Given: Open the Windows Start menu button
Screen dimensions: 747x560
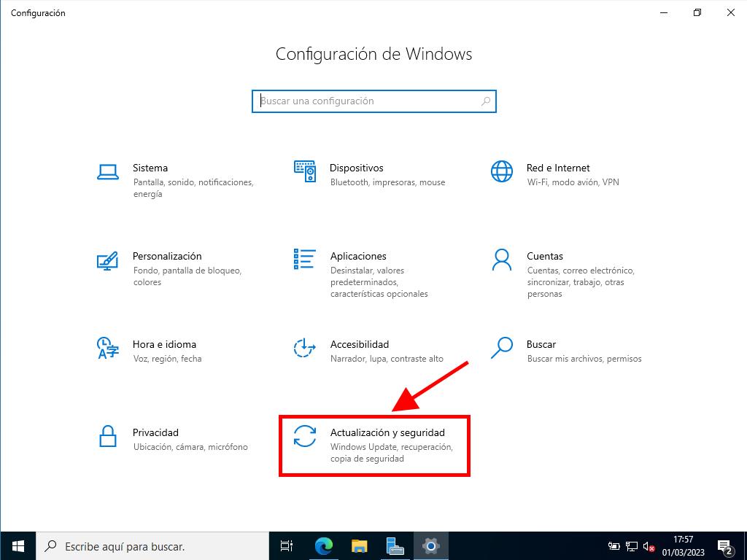Looking at the screenshot, I should (x=18, y=545).
